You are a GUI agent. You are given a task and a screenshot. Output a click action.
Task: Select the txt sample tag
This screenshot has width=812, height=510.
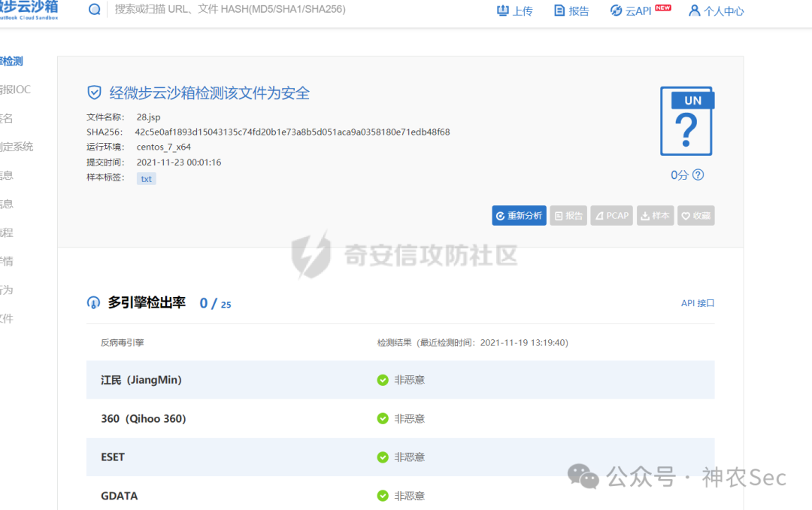pos(146,178)
